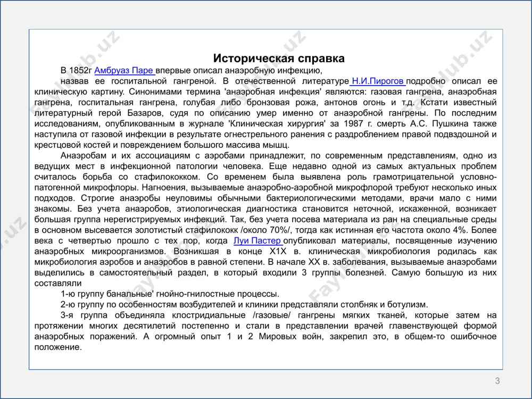Image resolution: width=532 pixels, height=399 pixels.
Task: Click the text 'Анаэробам и их ассоциациям'
Action: pos(126,156)
